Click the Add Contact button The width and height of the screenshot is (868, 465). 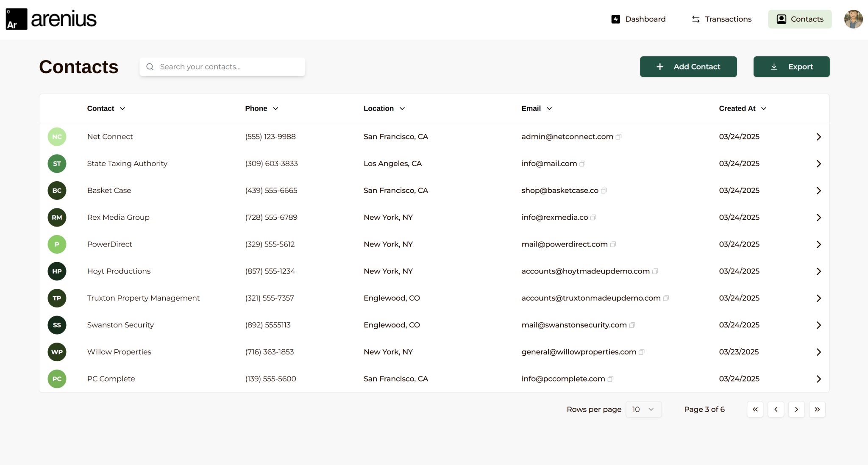click(688, 66)
